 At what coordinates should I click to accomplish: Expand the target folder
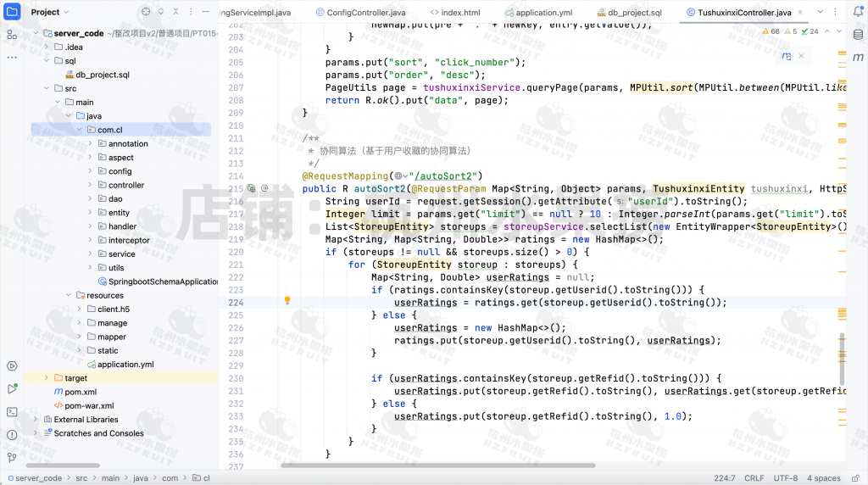click(x=47, y=378)
